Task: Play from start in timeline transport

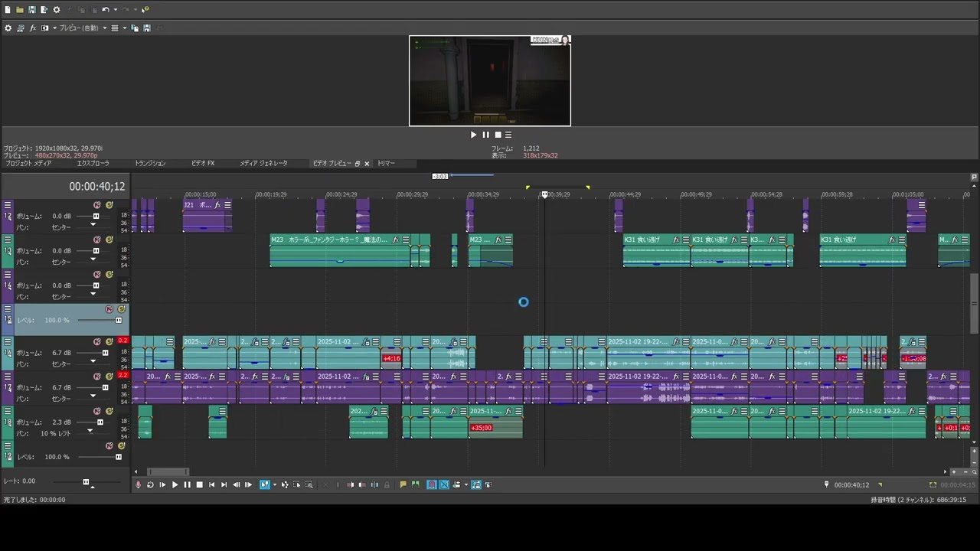Action: [x=162, y=484]
